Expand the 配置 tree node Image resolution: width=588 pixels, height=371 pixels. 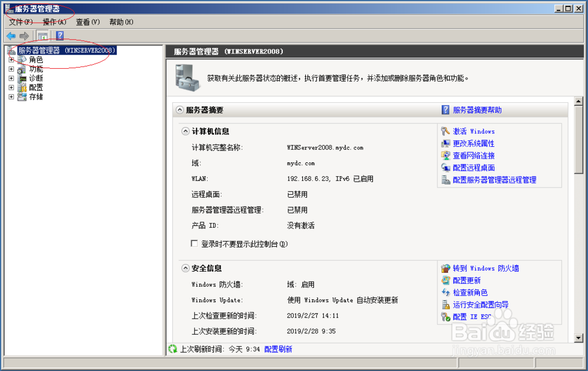click(12, 87)
